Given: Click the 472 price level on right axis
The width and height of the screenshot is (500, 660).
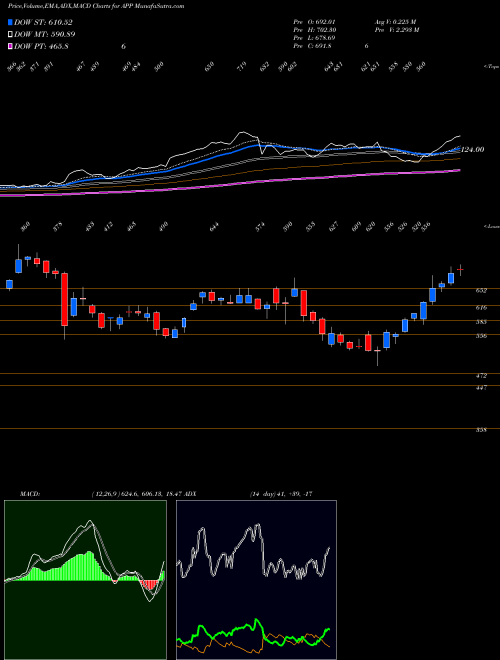Looking at the screenshot, I should pyautogui.click(x=481, y=375).
